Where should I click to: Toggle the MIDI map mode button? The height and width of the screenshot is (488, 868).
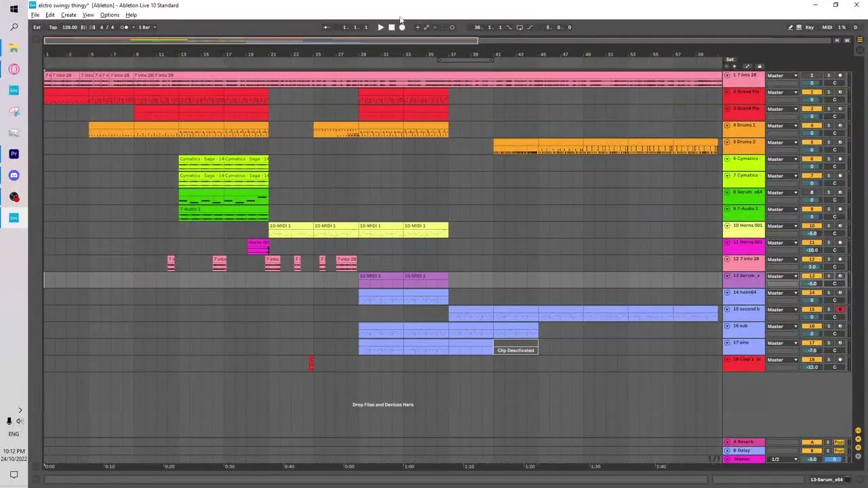click(x=827, y=27)
